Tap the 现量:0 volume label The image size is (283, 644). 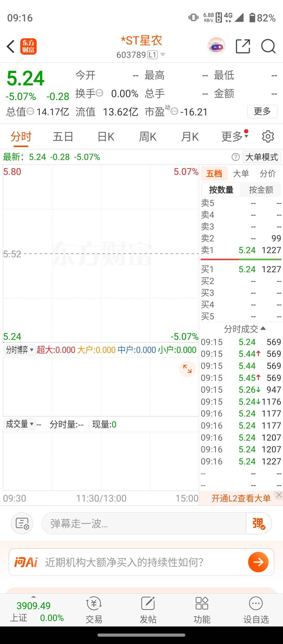coord(104,424)
